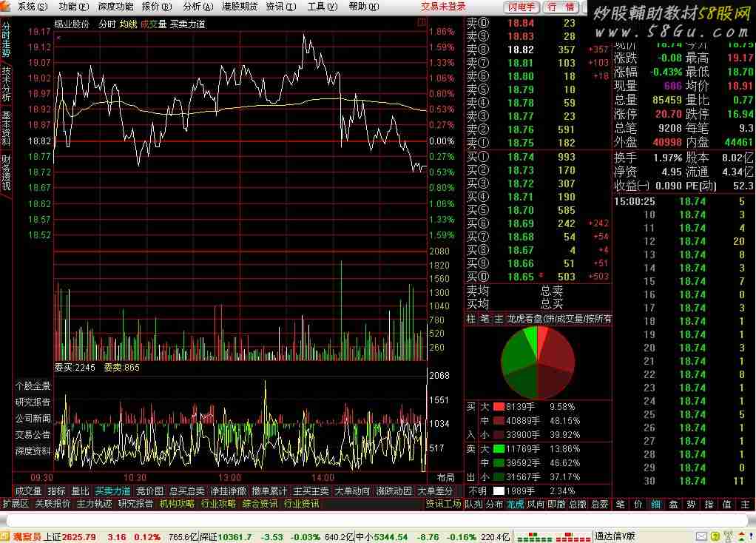Screen dimensions: 756x543
Task: Click the red market breadth bar indicator
Action: click(x=573, y=537)
